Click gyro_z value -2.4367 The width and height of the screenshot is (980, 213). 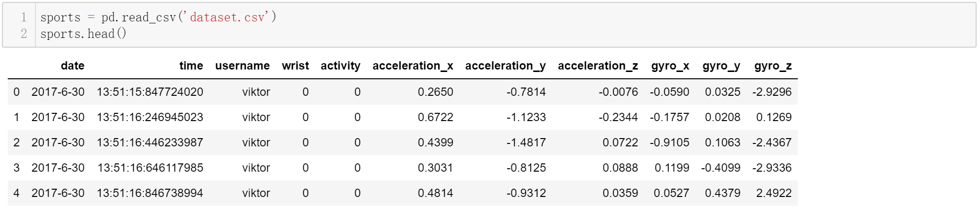(x=772, y=142)
